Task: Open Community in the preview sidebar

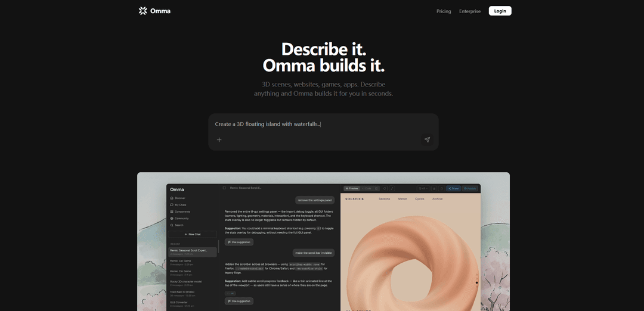Action: point(181,218)
